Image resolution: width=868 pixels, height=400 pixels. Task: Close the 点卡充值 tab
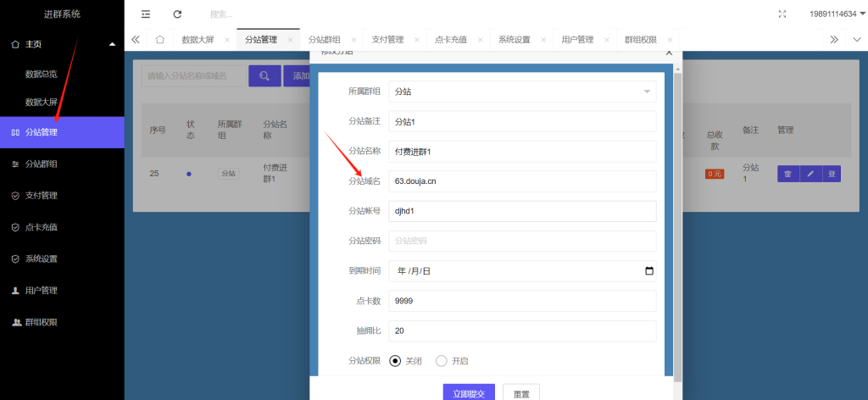coord(480,40)
